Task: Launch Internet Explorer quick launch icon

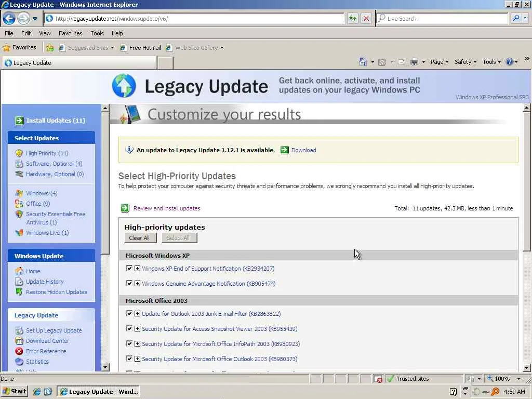Action: click(x=37, y=391)
